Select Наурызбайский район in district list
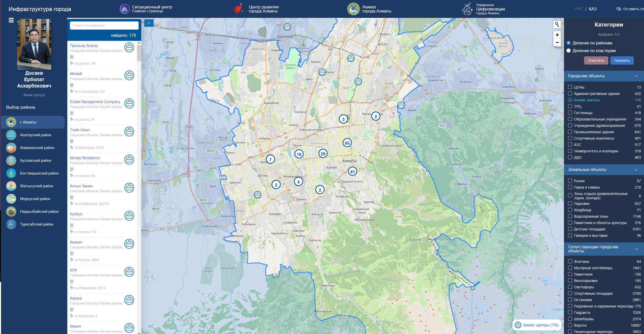644x334 pixels. click(x=33, y=211)
